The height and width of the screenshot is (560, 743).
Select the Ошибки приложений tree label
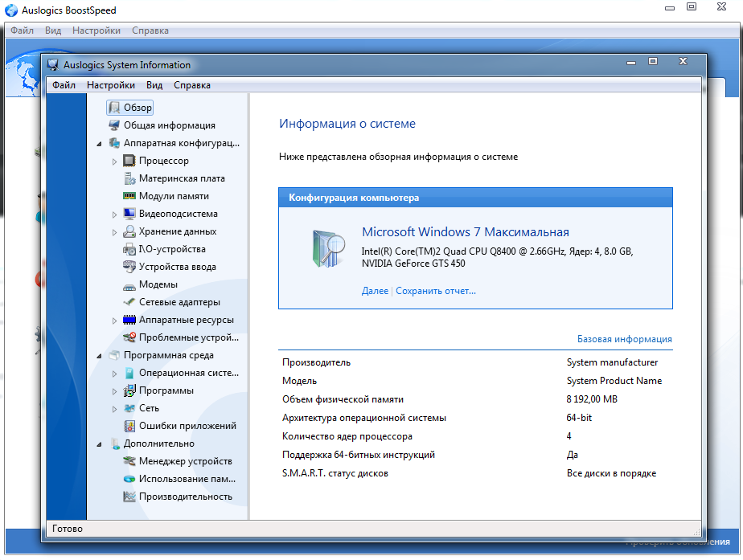187,426
